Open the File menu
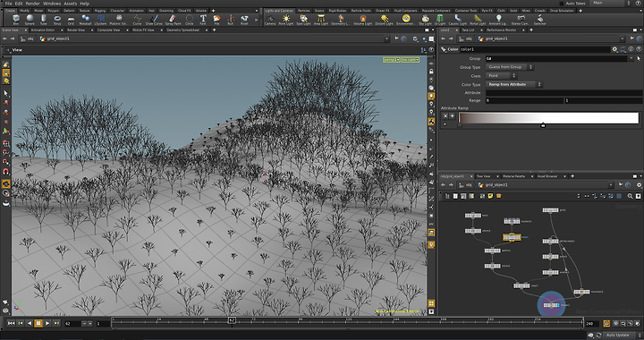Image resolution: width=644 pixels, height=340 pixels. [x=8, y=4]
